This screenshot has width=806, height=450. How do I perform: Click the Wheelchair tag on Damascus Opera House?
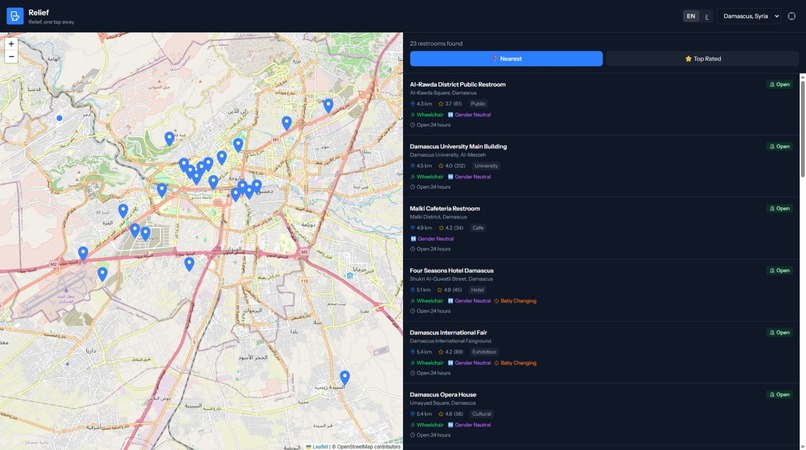427,425
